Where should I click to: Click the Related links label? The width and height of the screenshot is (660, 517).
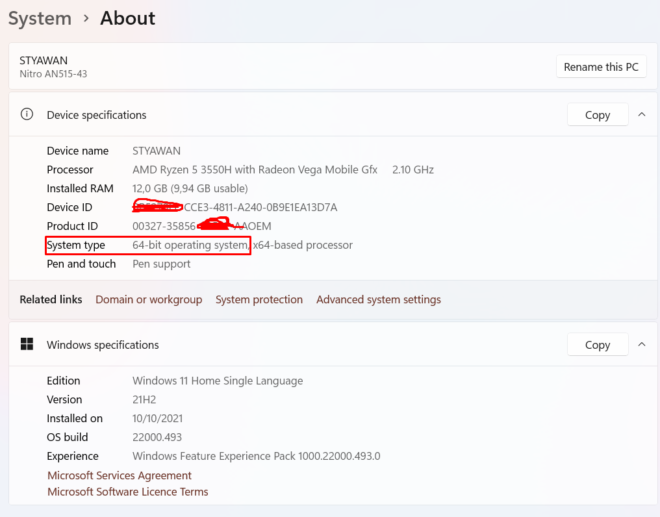point(51,299)
